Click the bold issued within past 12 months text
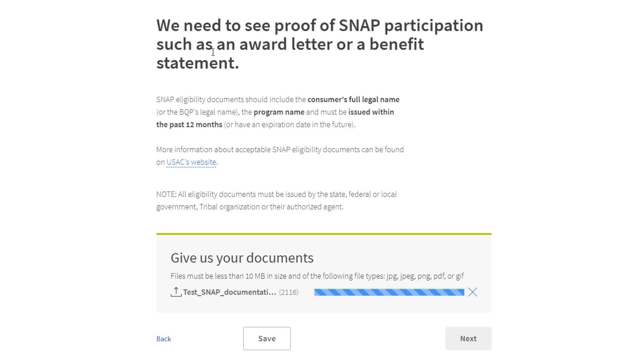Viewport: 644px width, 362px height. [x=275, y=118]
